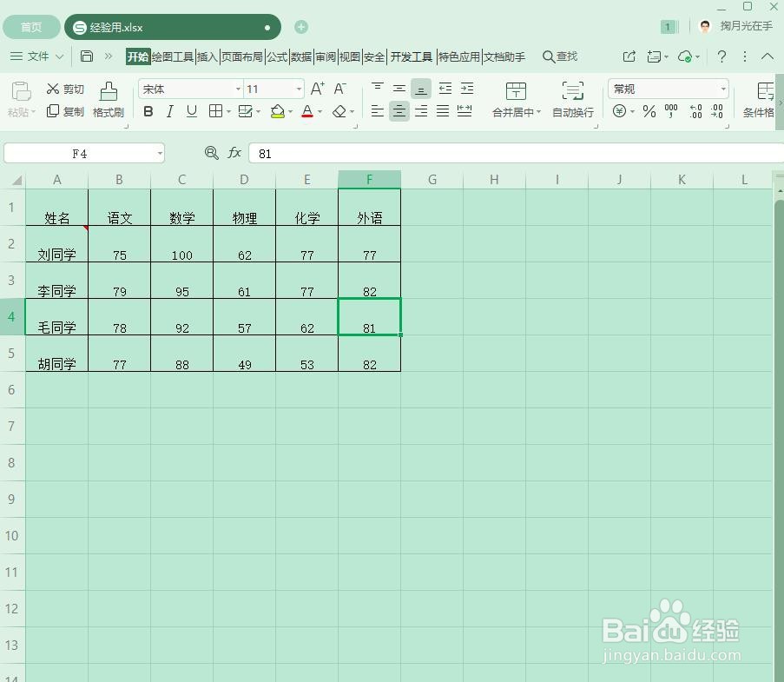The width and height of the screenshot is (784, 682).
Task: Decrease decimal places icon
Action: [x=717, y=111]
